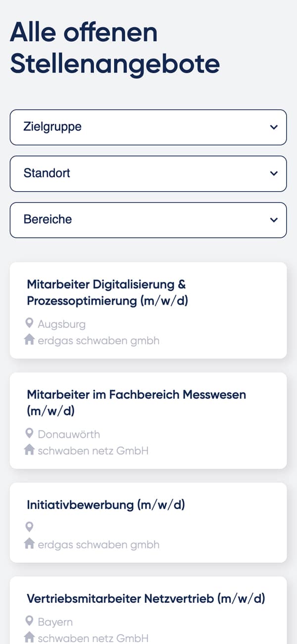The image size is (297, 644).
Task: Click empty location pin in Initiativbewerbung card
Action: 29,527
